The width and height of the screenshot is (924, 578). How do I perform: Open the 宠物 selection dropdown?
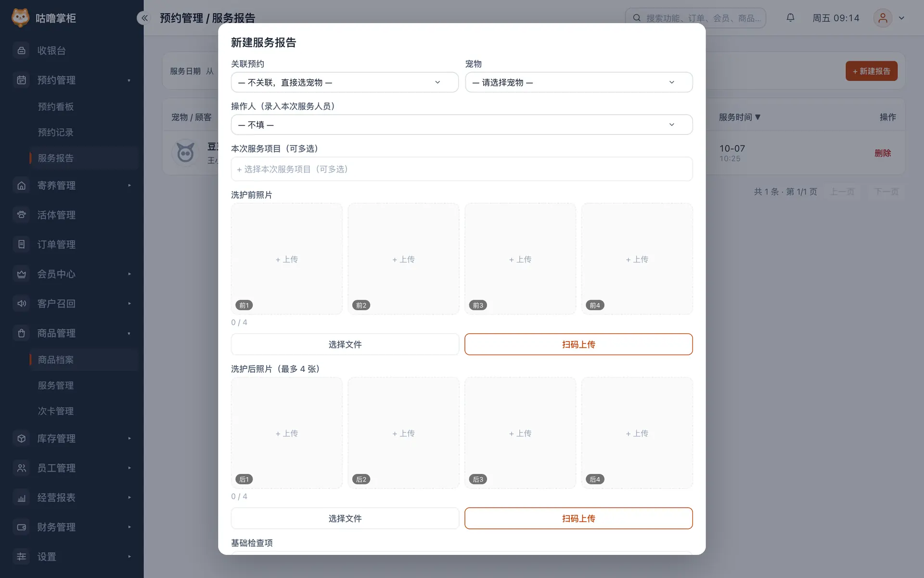(x=579, y=82)
